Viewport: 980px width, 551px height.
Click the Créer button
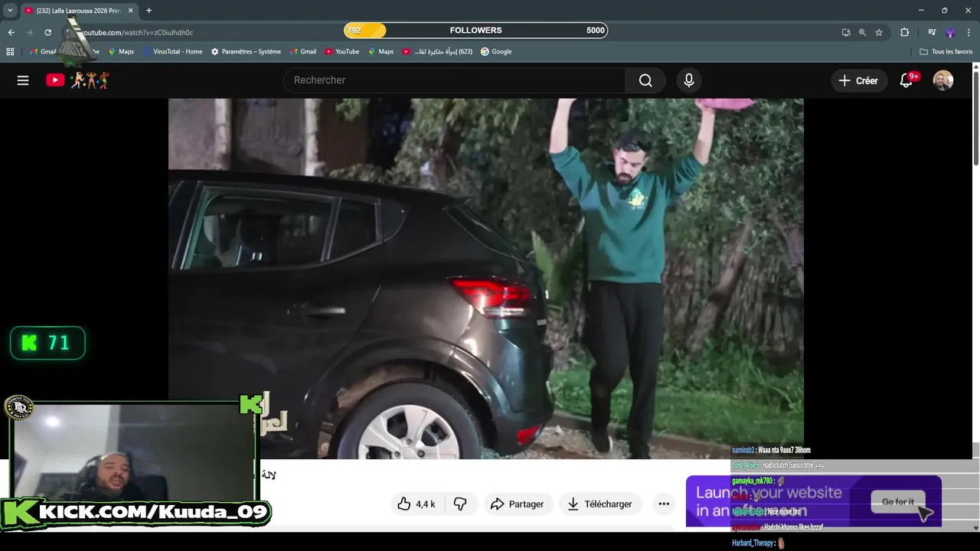pos(859,80)
